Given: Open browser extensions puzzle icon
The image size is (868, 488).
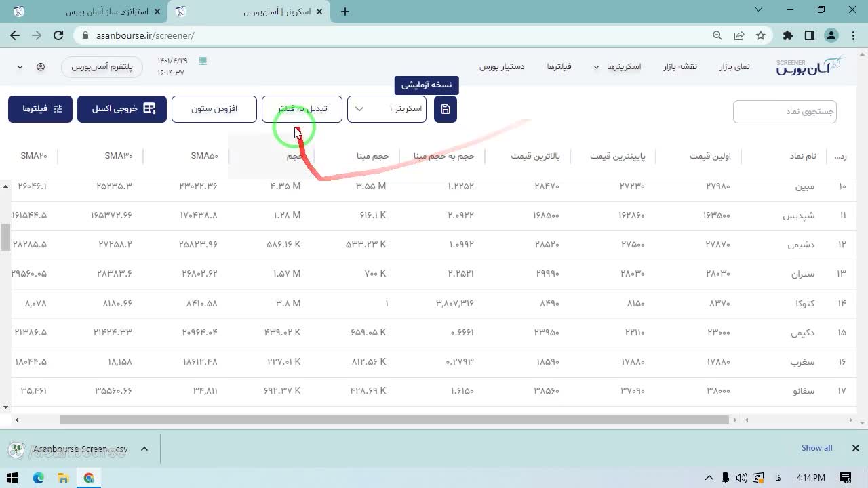Looking at the screenshot, I should tap(788, 35).
